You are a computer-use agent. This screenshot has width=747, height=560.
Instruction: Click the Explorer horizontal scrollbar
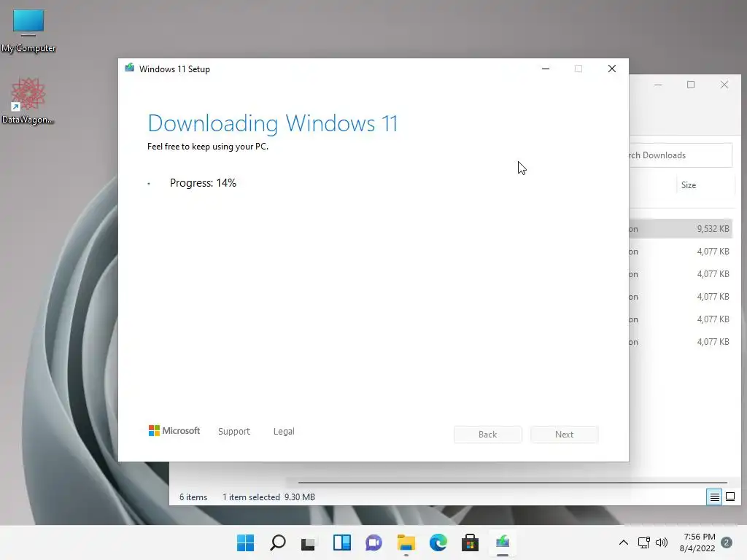(x=513, y=483)
